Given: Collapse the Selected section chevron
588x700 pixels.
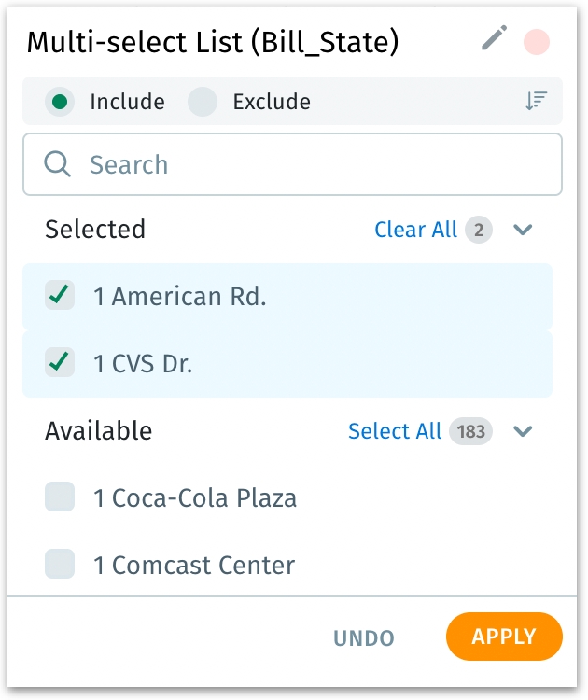Looking at the screenshot, I should tap(523, 230).
